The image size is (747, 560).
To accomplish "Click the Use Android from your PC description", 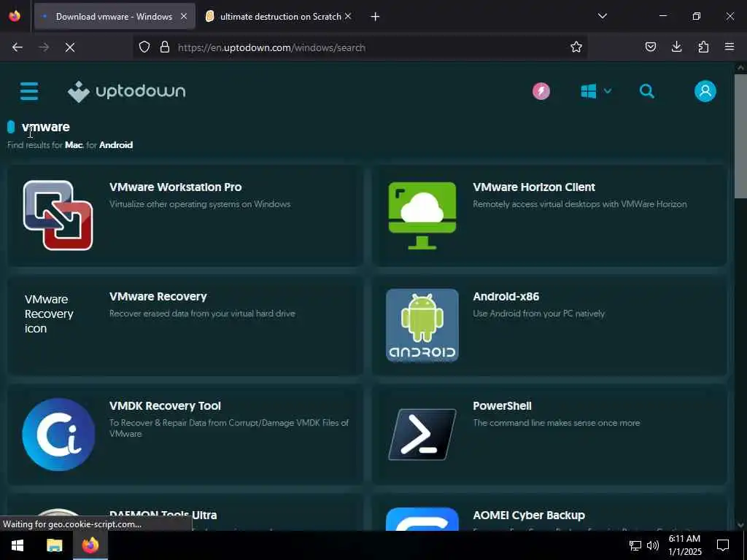I will [538, 314].
